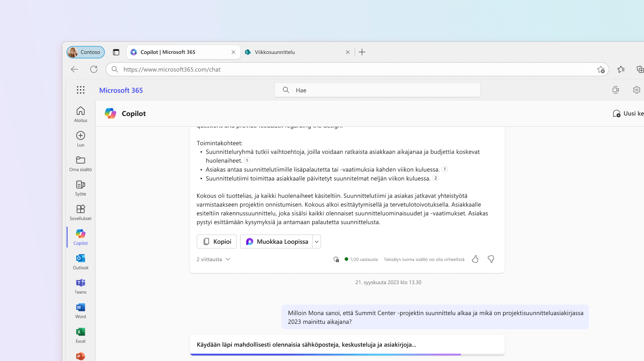
Task: Click the Copilot logo in header
Action: (x=110, y=113)
